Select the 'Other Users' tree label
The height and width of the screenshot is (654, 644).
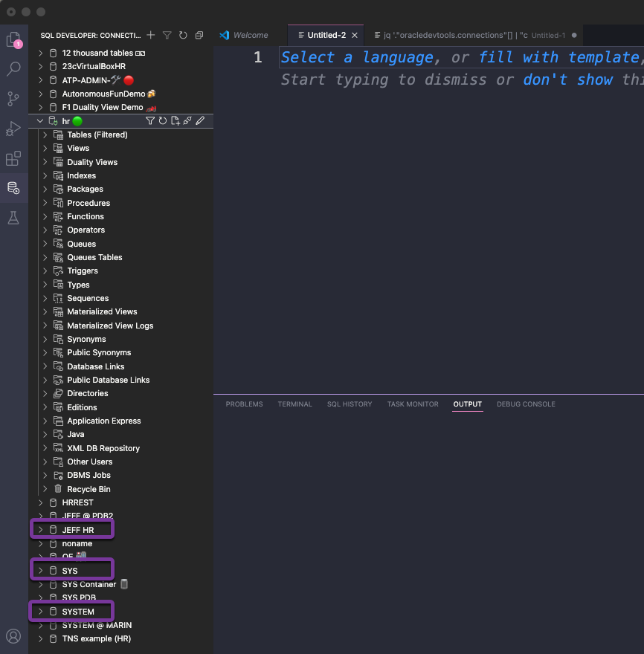90,462
